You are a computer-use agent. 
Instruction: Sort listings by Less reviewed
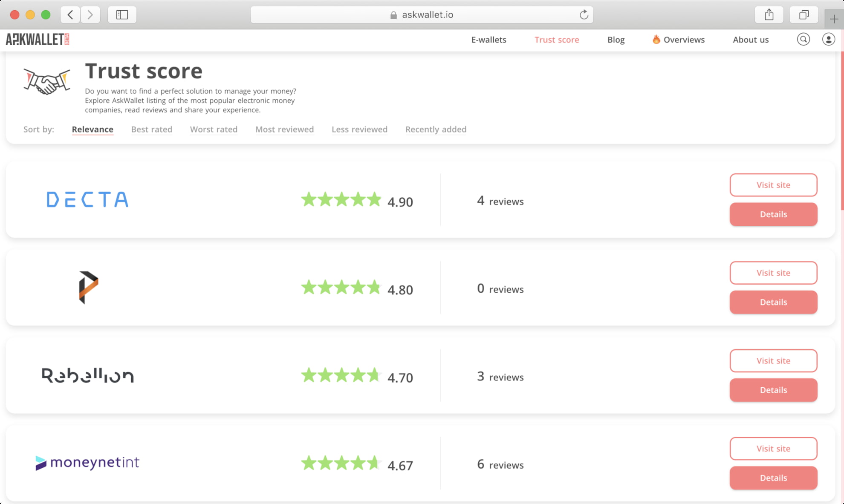tap(359, 129)
